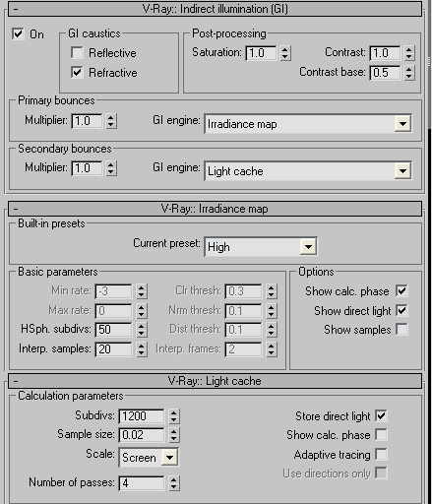
Task: Click Primary bounces Multiplier field
Action: pos(87,121)
